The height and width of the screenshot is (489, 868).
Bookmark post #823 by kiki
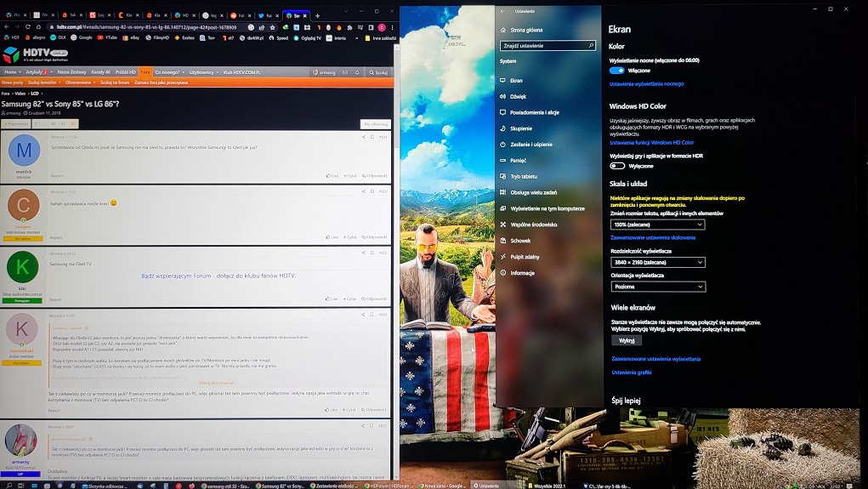[372, 252]
